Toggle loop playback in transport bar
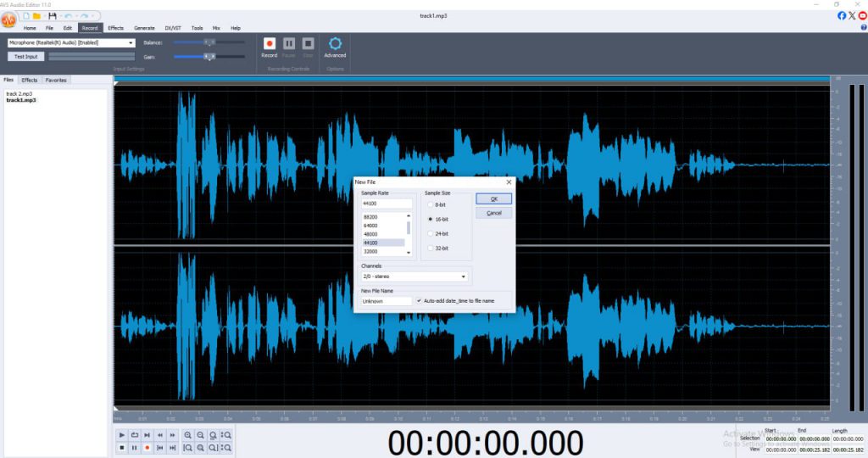The image size is (868, 458). (135, 434)
